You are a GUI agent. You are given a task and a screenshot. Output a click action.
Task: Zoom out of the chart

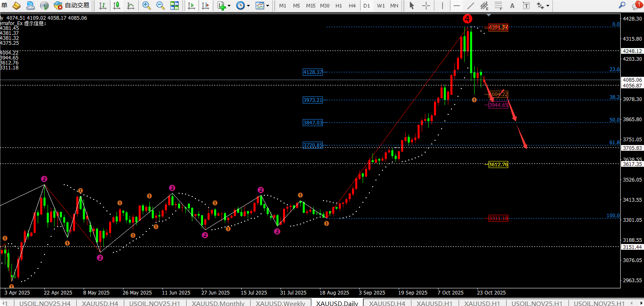(160, 6)
